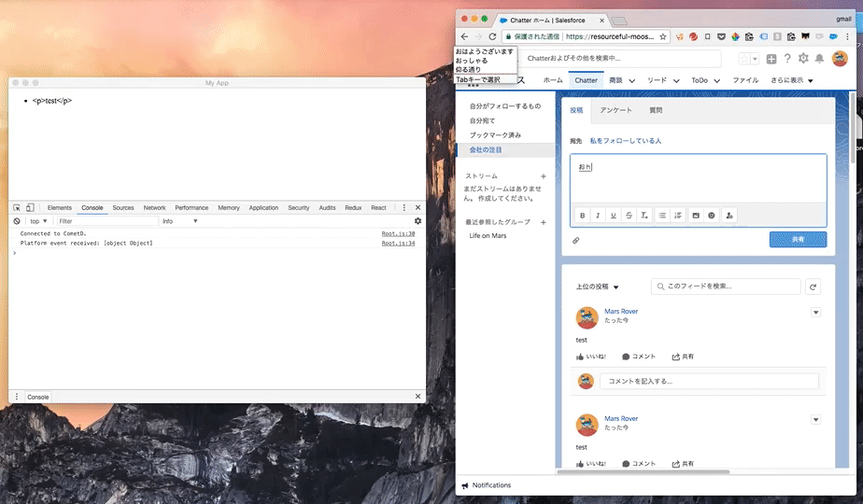Click the favorites star icon in Salesforce header

click(744, 58)
